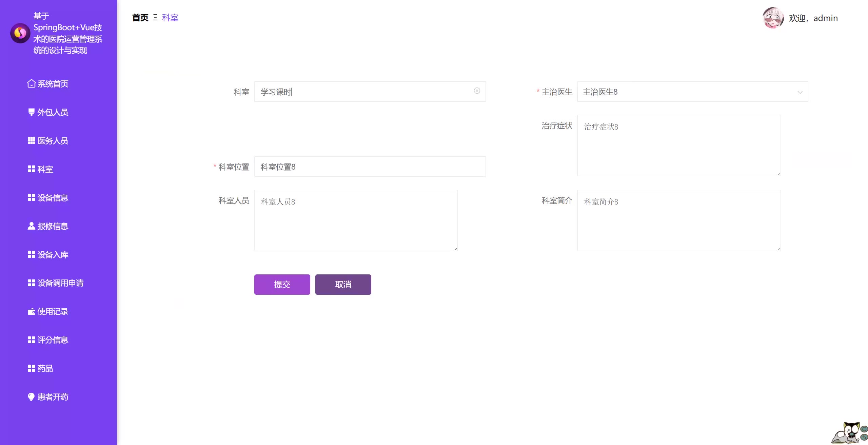868x445 pixels.
Task: Expand the 主治医生 dropdown arrow
Action: pos(800,92)
